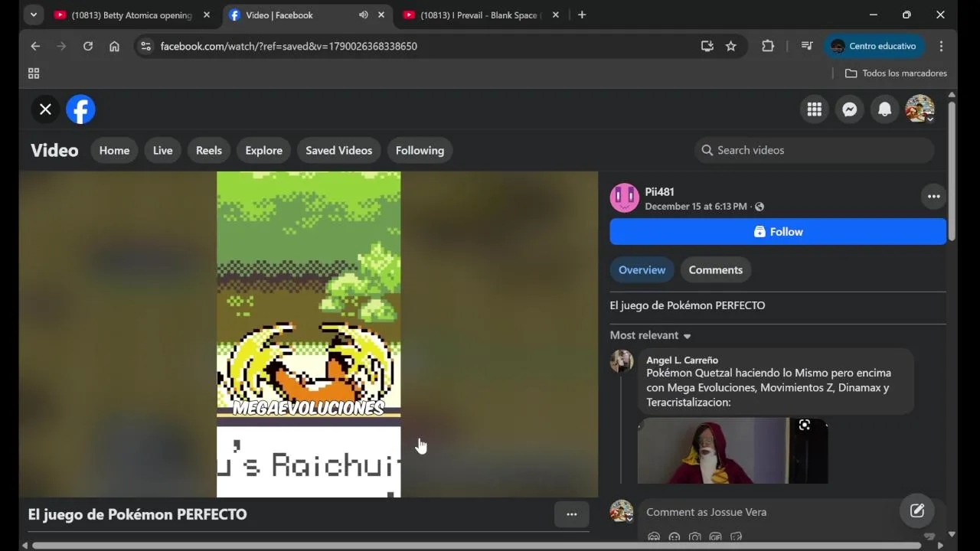Switch to the Comments tab
The image size is (980, 551).
click(715, 270)
